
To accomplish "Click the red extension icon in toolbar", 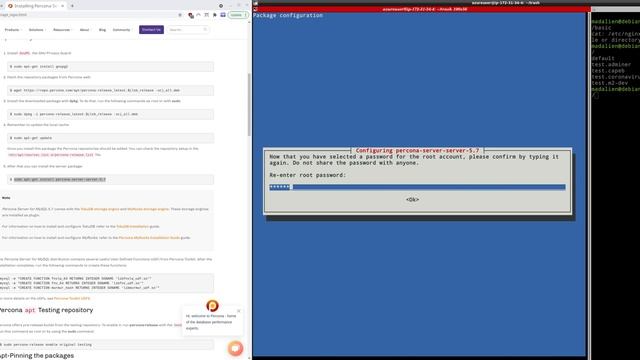I will [x=191, y=15].
